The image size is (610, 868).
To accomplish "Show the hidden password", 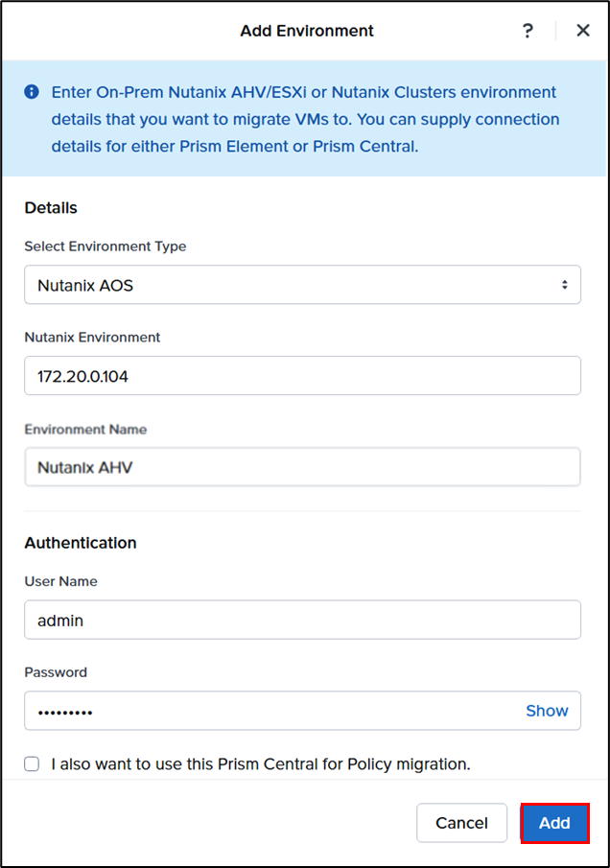I will (x=547, y=711).
